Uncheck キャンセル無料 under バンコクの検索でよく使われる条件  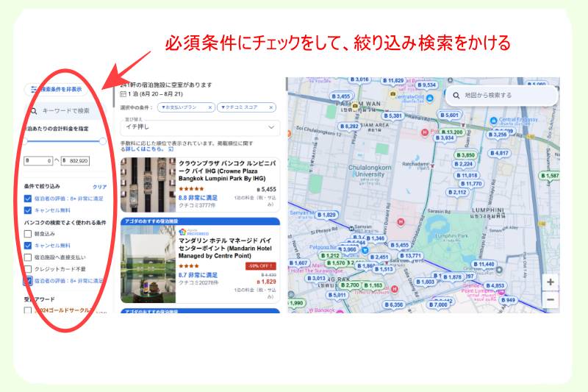click(28, 246)
